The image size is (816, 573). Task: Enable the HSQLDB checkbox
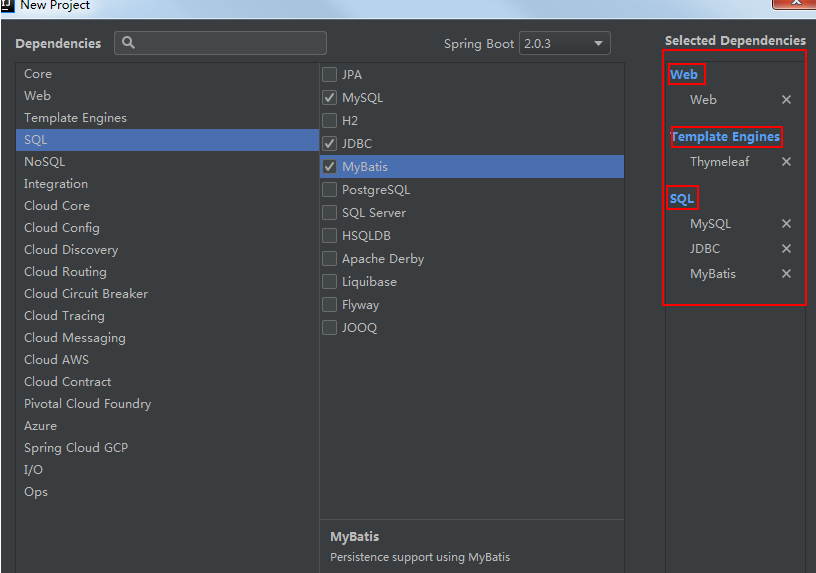click(329, 235)
